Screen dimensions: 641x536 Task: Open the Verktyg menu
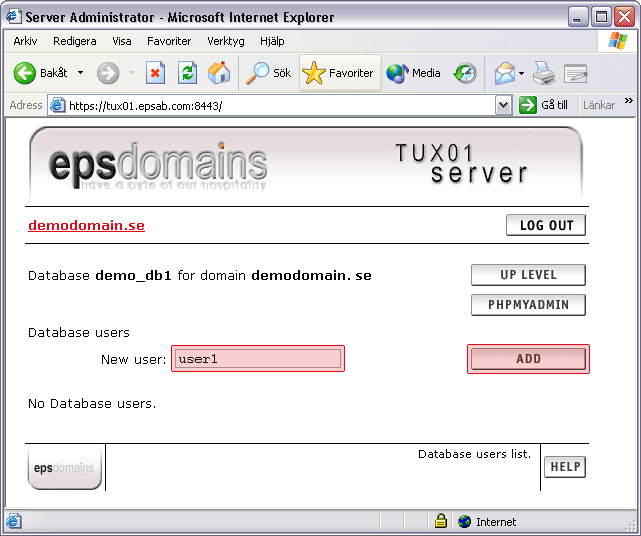[226, 41]
